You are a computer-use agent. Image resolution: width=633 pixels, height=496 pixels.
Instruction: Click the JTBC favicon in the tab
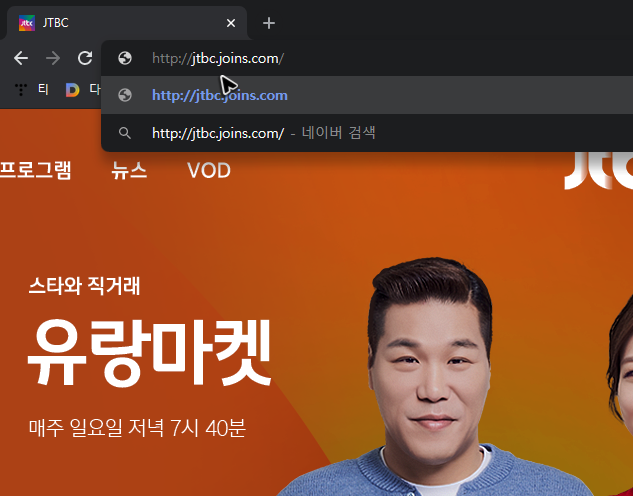coord(27,23)
